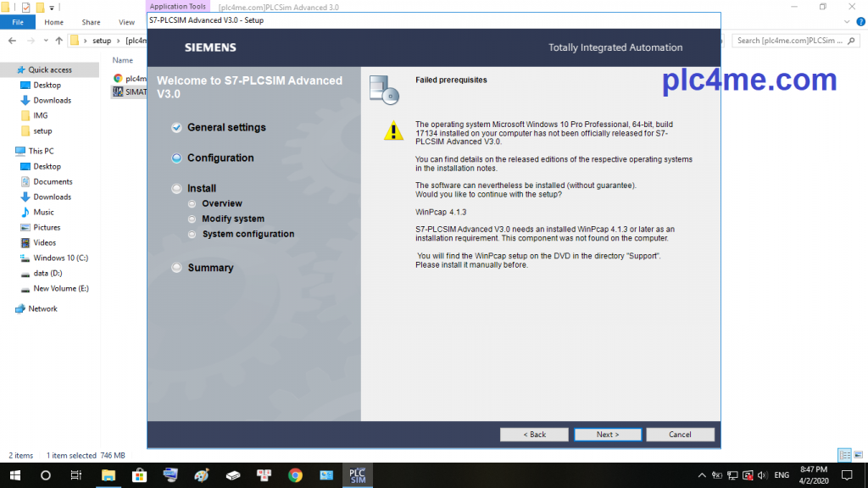Switch to large icons view in Explorer
Image resolution: width=868 pixels, height=488 pixels.
point(857,455)
